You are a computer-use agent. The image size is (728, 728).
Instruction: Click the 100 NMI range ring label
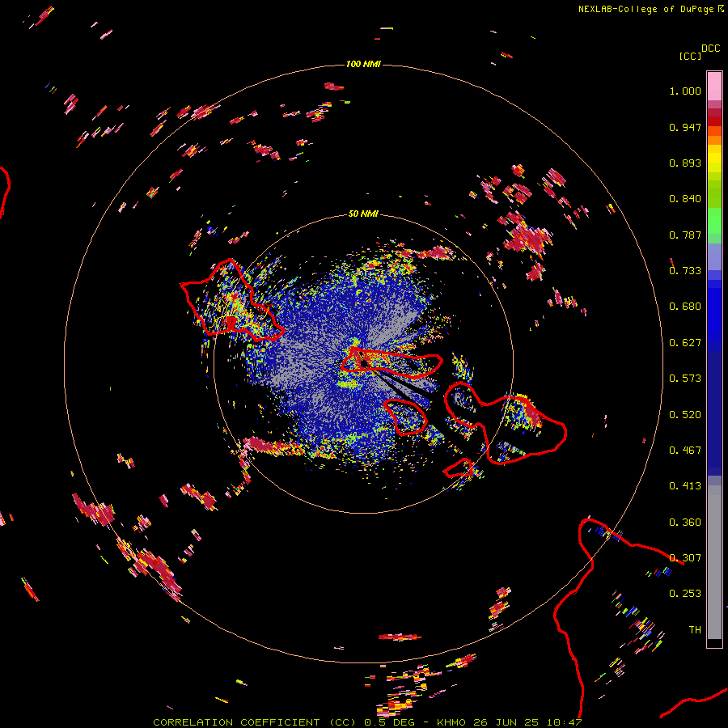point(363,64)
